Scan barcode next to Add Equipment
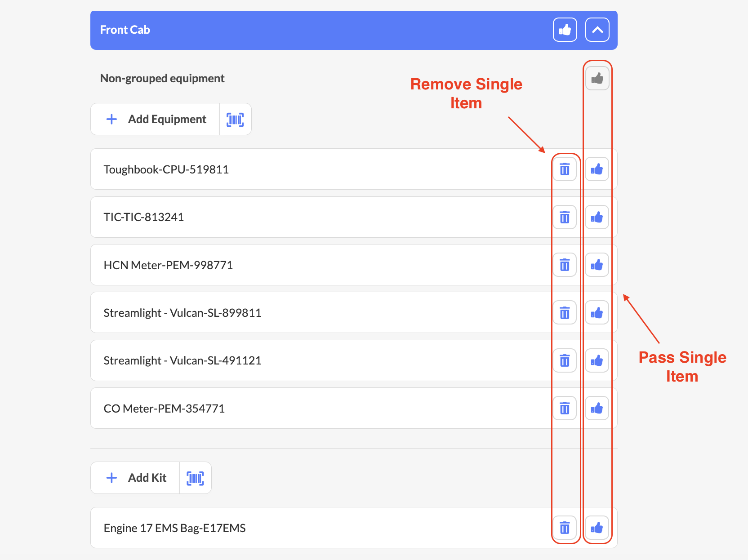 (236, 119)
